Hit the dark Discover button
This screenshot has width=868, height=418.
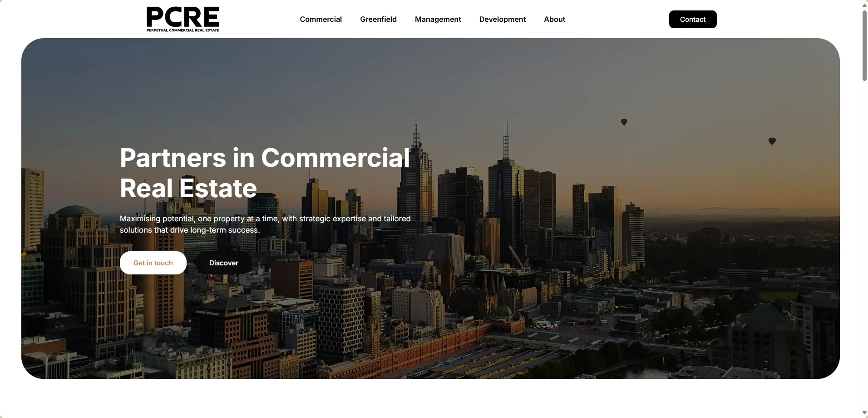[223, 263]
